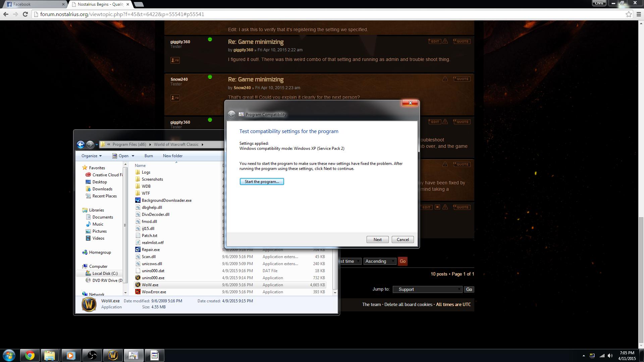Click Explorer forward navigation arrow
The height and width of the screenshot is (362, 644).
pos(90,144)
